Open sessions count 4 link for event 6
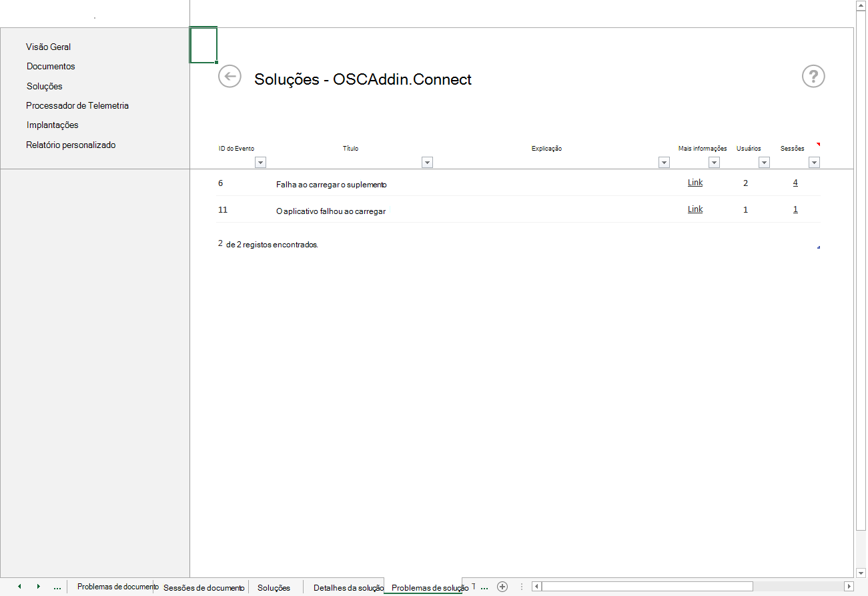The image size is (868, 596). click(x=795, y=183)
